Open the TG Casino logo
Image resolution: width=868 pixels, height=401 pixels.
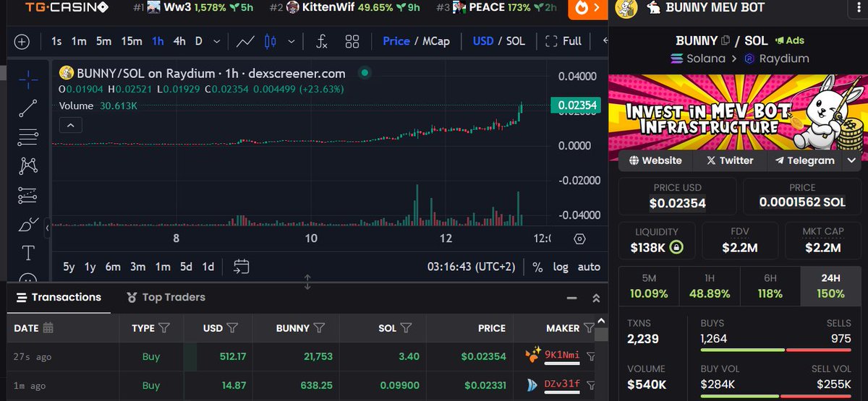click(x=67, y=8)
